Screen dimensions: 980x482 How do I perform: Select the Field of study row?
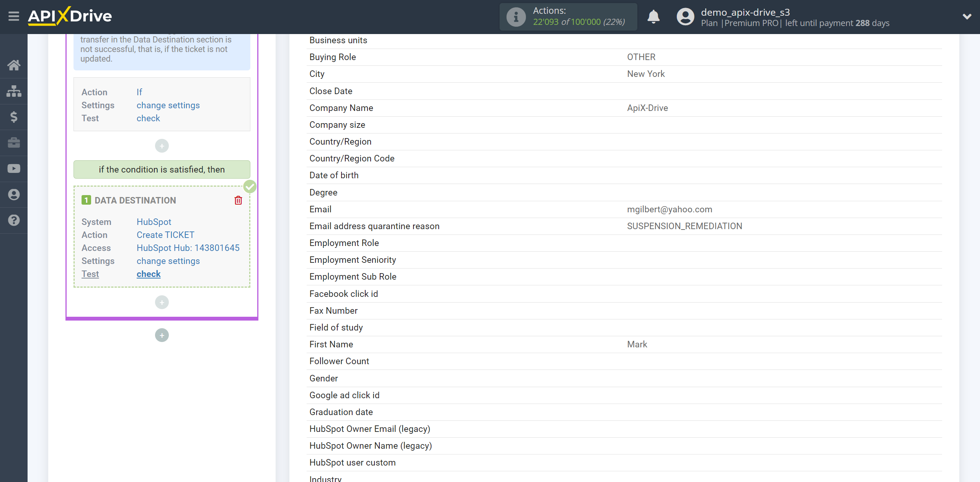click(x=624, y=327)
